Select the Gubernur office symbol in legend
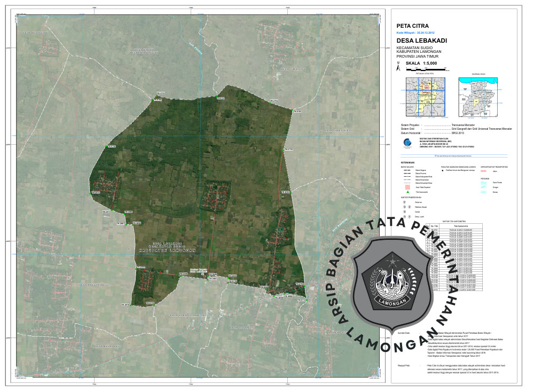The width and height of the screenshot is (534, 392). (x=404, y=202)
